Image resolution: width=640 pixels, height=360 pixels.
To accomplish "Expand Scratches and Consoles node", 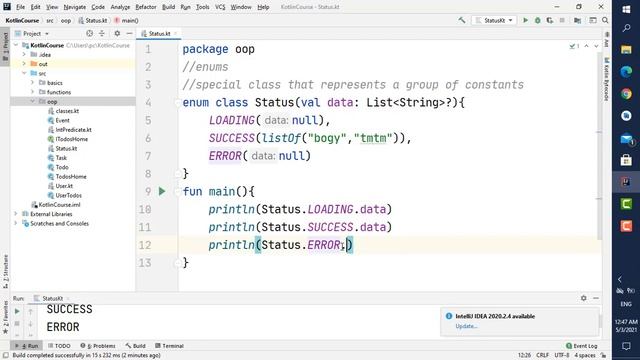I will 16,223.
